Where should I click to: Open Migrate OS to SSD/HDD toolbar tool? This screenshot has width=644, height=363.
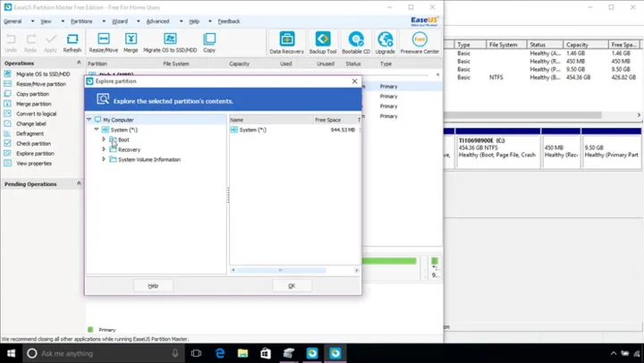tap(170, 43)
